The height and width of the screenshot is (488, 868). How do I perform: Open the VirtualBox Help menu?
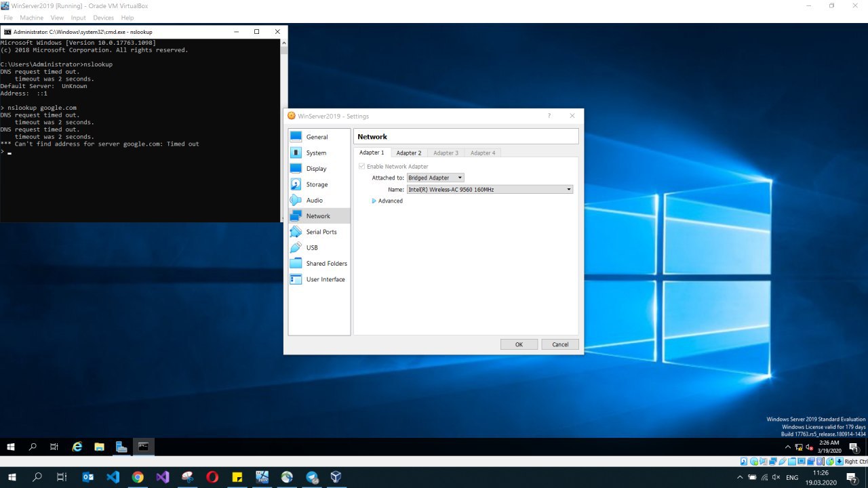coord(127,18)
